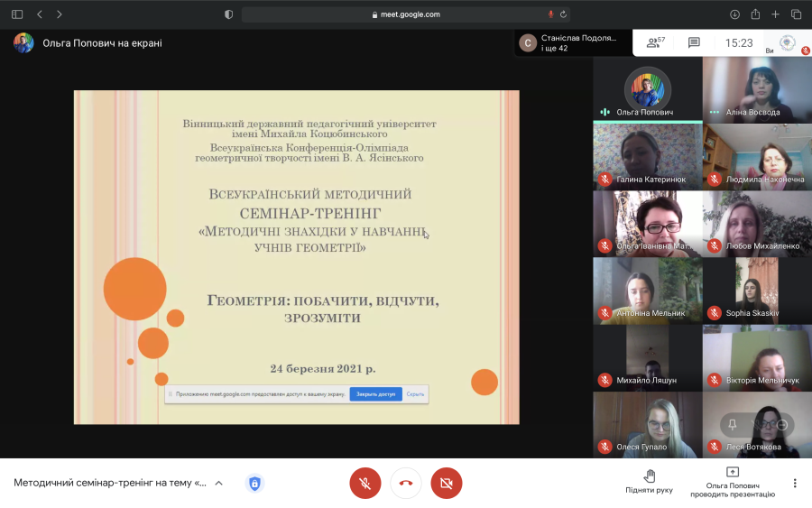The image size is (812, 508).
Task: Unmute your microphone
Action: 365,483
